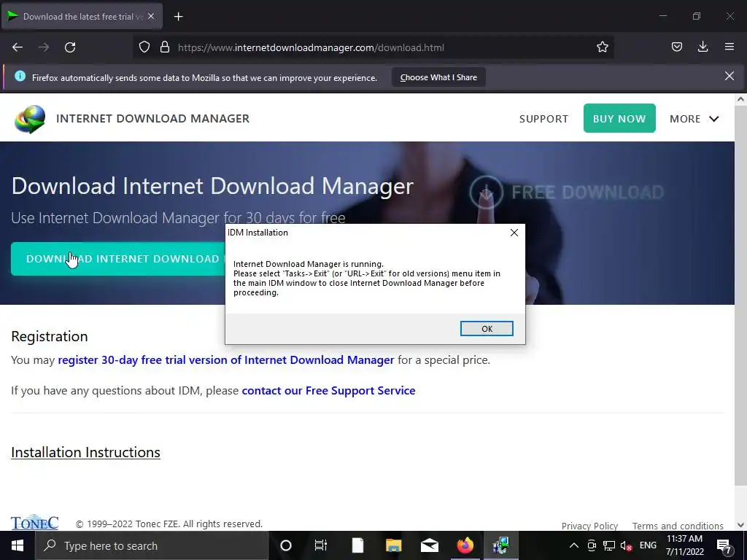Open the Firefox downloads panel

[703, 47]
